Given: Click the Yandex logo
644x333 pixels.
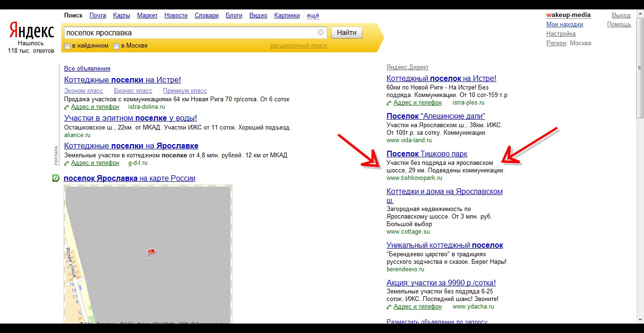Looking at the screenshot, I should pos(32,31).
